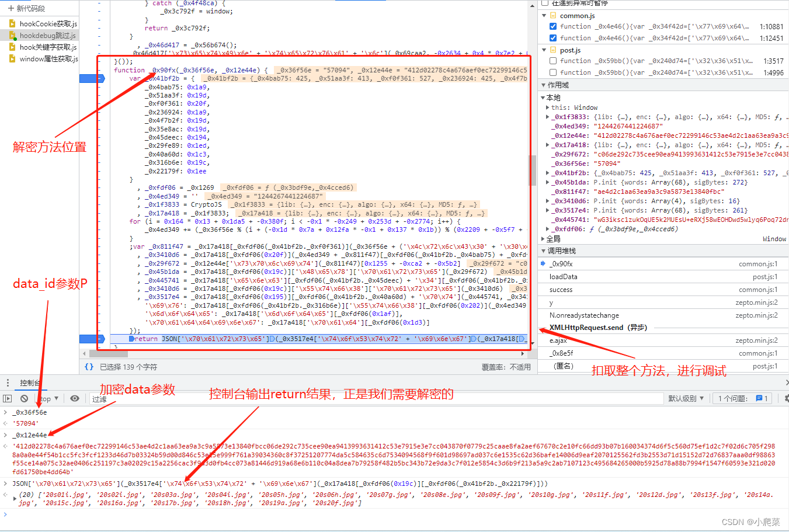
Task: Uncheck common.js breakpoint at 1:10881
Action: pyautogui.click(x=552, y=26)
